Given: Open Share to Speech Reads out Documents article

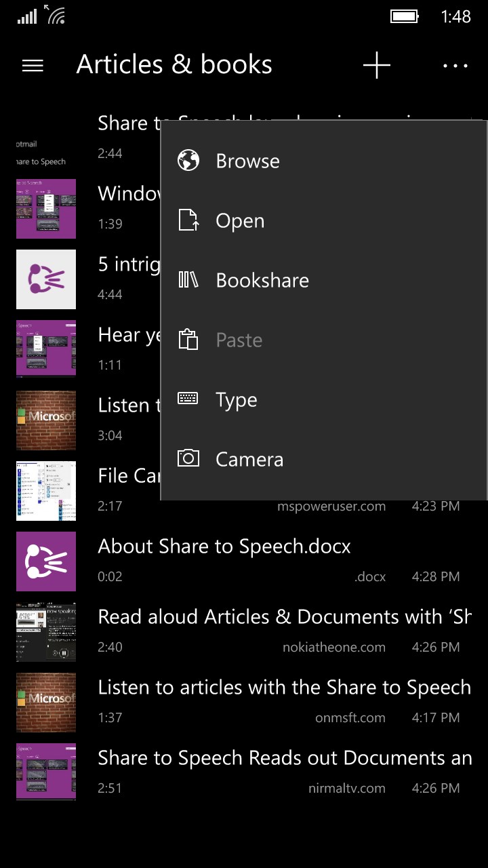Looking at the screenshot, I should coord(284,758).
